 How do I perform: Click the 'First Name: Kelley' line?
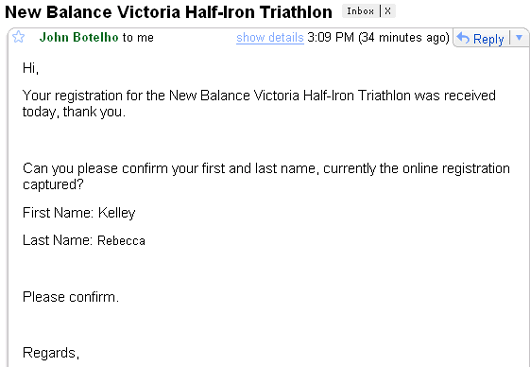coord(79,213)
